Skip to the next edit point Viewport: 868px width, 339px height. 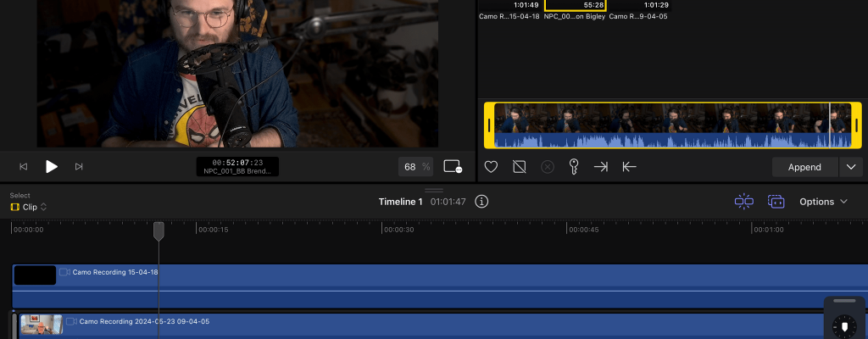[x=79, y=167]
